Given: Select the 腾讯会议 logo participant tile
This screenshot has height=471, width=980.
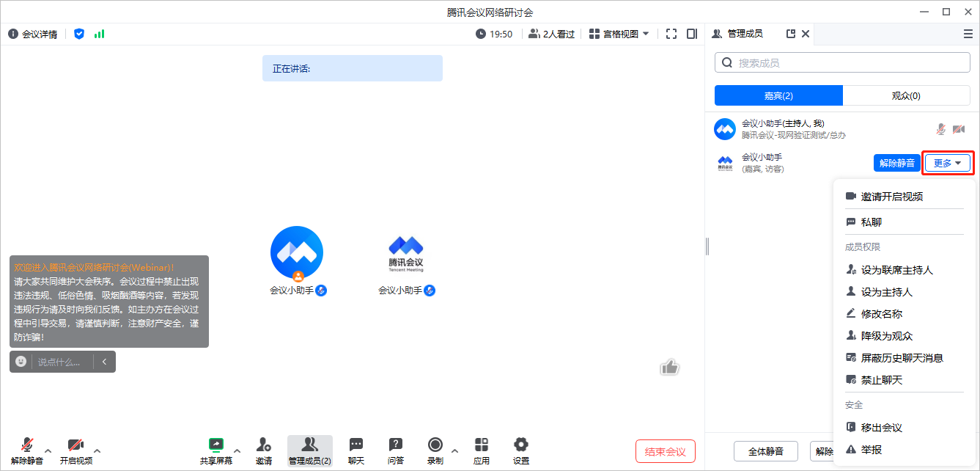Looking at the screenshot, I should pos(406,253).
